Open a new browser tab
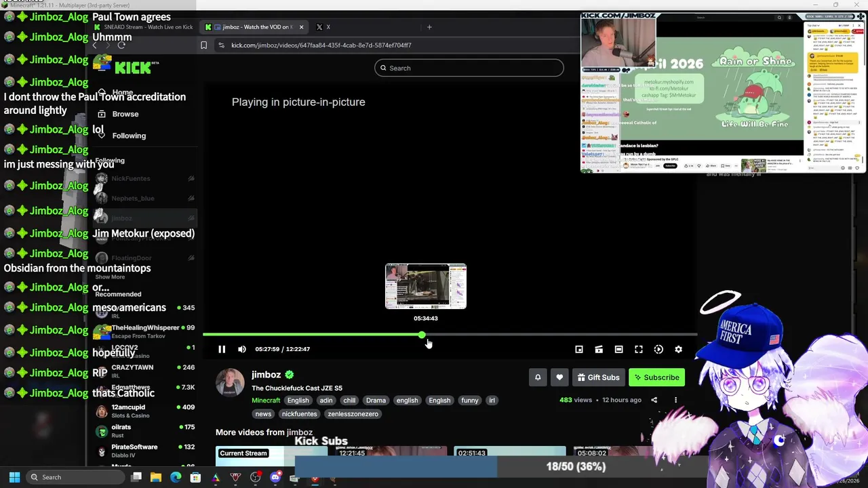The image size is (868, 488). click(x=429, y=27)
